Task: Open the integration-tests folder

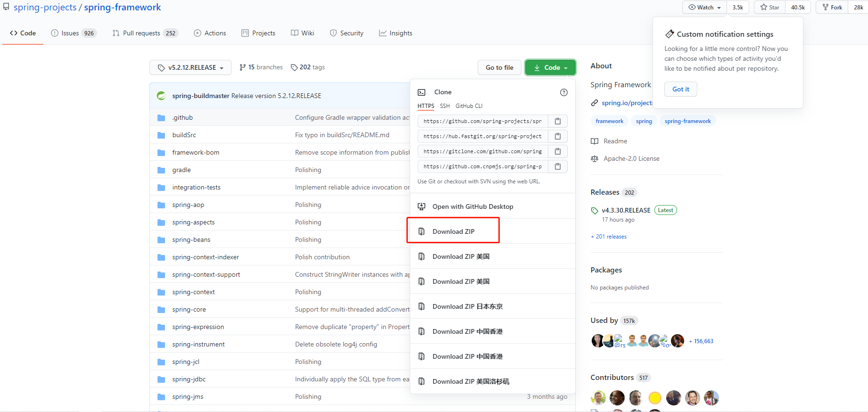Action: (x=196, y=188)
